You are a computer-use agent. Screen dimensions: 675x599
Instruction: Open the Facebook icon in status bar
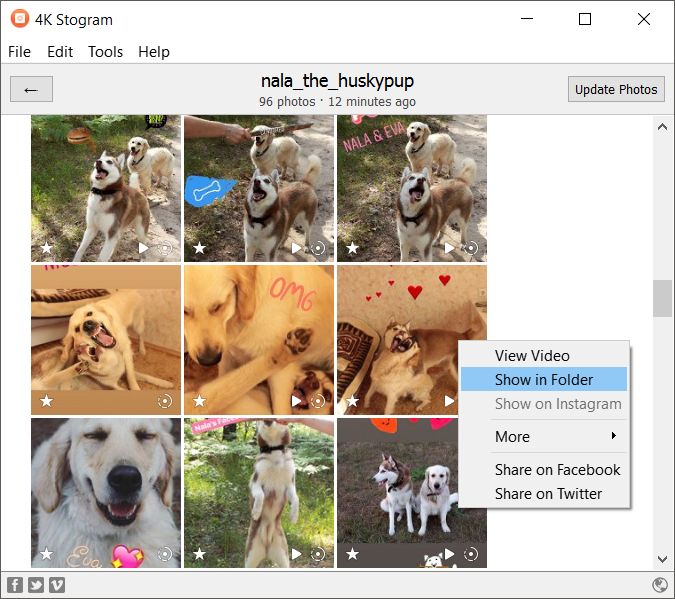pos(15,585)
